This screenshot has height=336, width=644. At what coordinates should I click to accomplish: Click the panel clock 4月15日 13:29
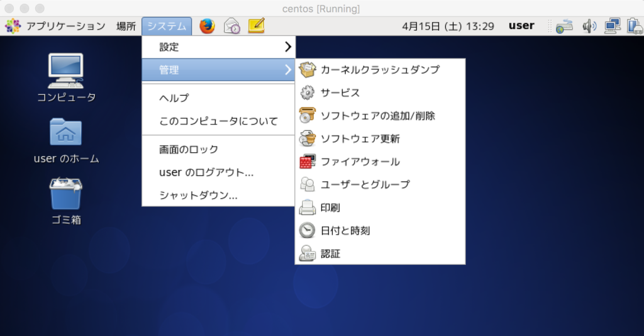448,26
